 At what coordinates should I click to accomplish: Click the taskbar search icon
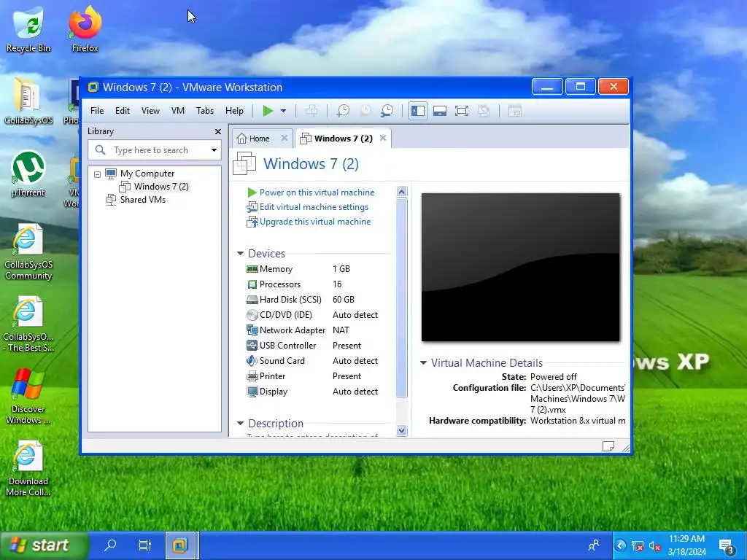pyautogui.click(x=110, y=545)
